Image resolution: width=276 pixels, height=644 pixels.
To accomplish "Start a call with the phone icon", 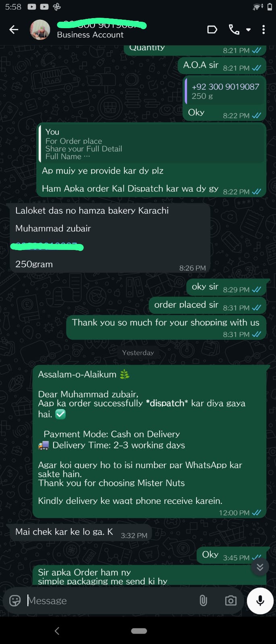I will click(x=234, y=29).
